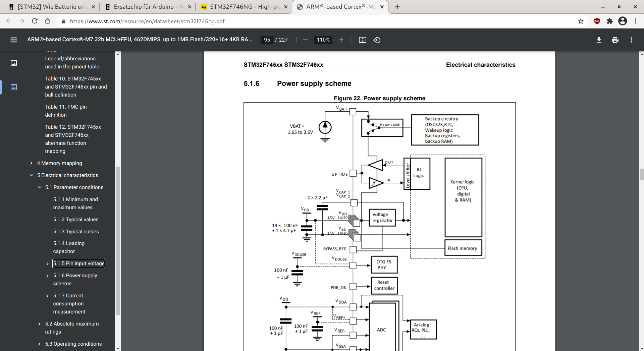Switch to the STM32F746NG High-pe tab
This screenshot has width=644, height=351.
point(244,7)
